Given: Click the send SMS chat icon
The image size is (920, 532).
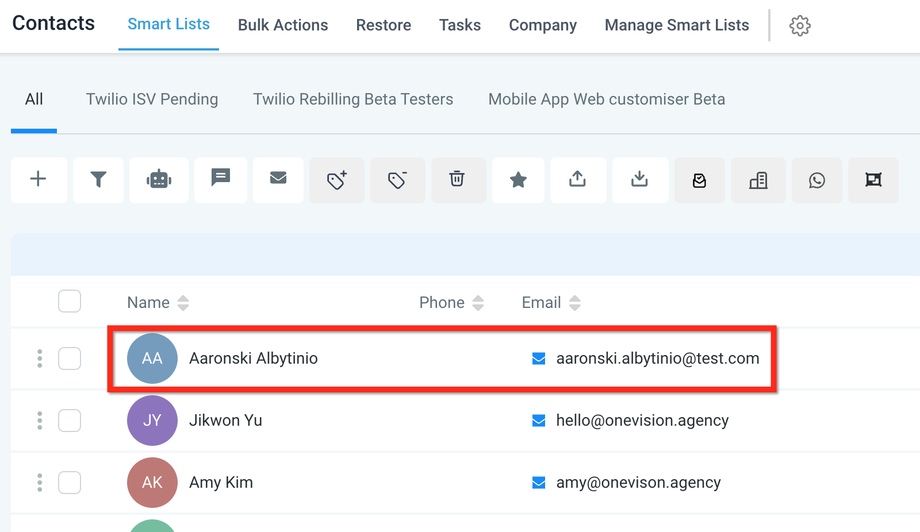Looking at the screenshot, I should (x=220, y=179).
